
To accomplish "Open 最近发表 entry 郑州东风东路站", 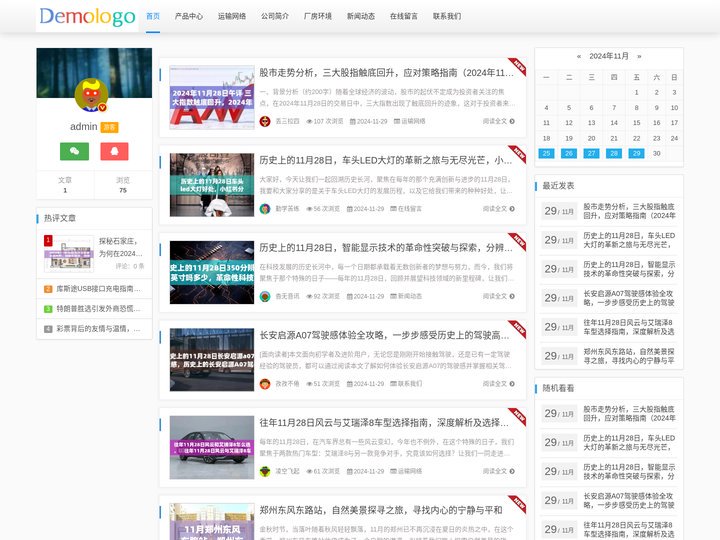I will [629, 356].
